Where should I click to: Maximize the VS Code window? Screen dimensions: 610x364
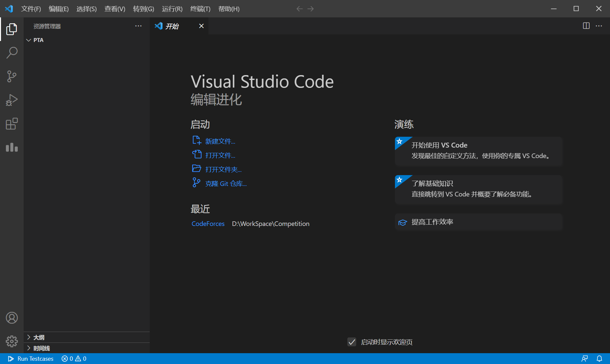[x=576, y=9]
